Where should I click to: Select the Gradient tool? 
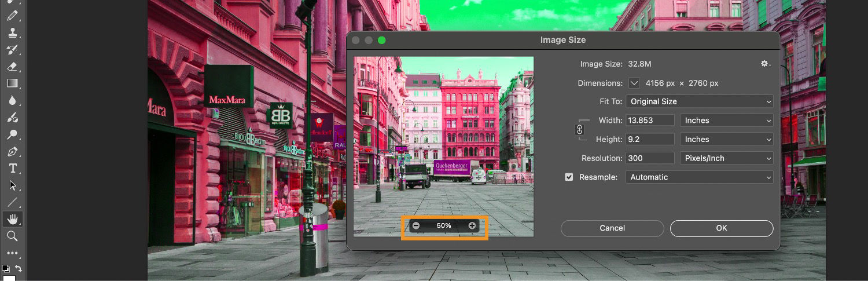point(12,83)
